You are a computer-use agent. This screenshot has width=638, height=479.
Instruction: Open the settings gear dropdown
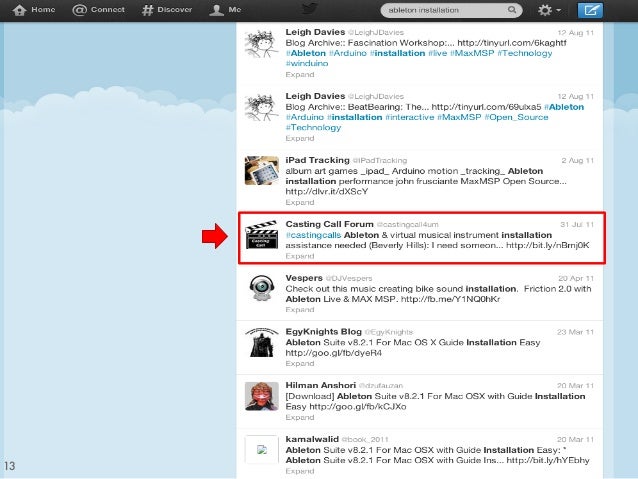(549, 10)
